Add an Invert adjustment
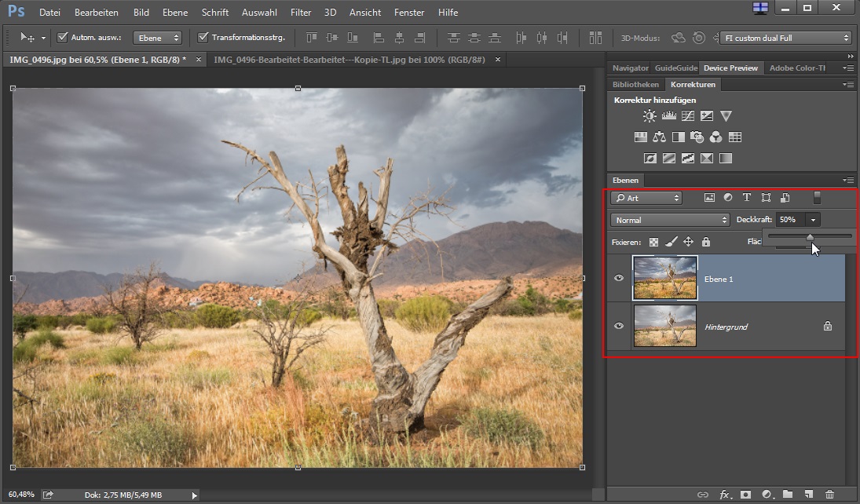 [x=650, y=159]
